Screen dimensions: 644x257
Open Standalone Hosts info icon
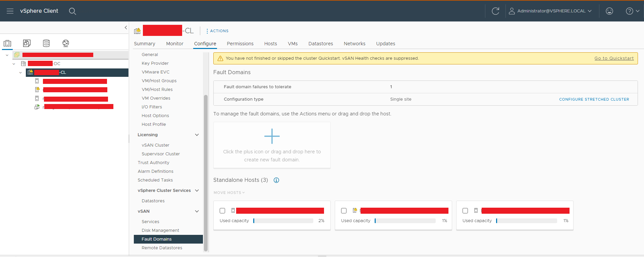point(276,180)
